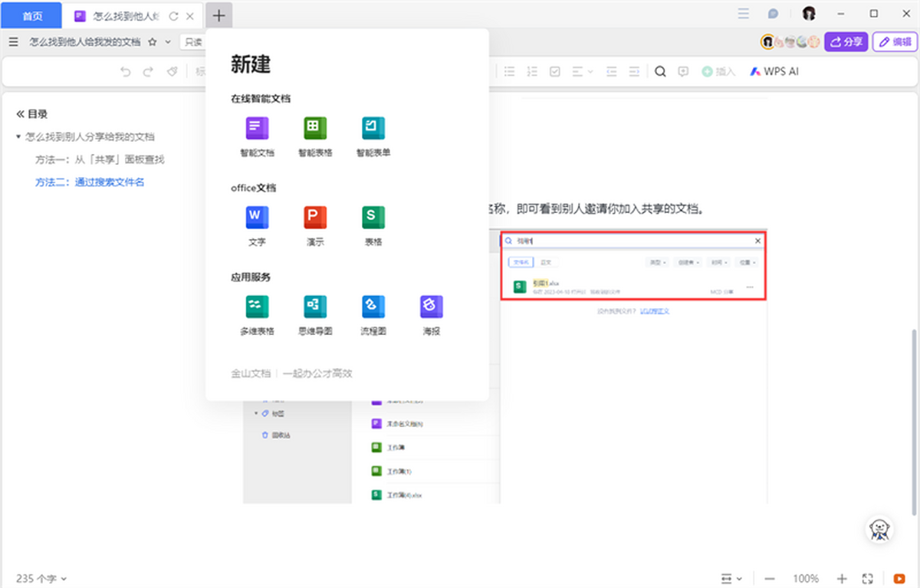Image resolution: width=920 pixels, height=588 pixels.
Task: Open the 多维表格 app service
Action: click(x=257, y=307)
